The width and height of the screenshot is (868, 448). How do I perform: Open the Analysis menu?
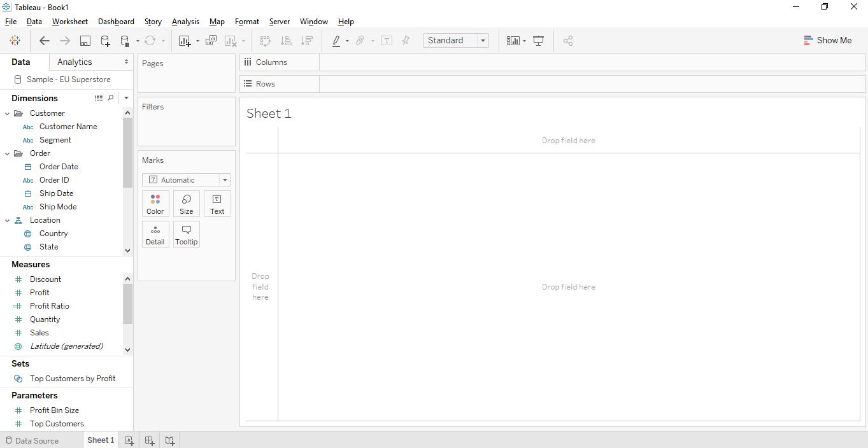click(185, 21)
